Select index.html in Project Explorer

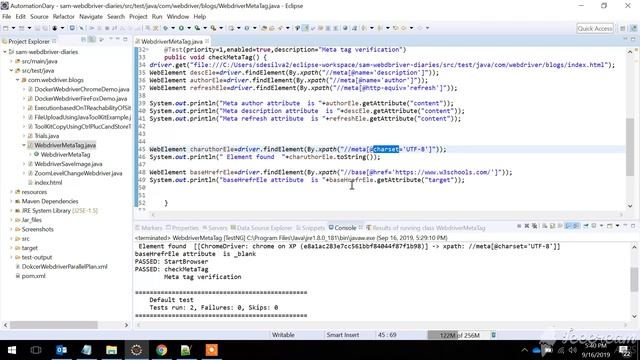(48, 182)
